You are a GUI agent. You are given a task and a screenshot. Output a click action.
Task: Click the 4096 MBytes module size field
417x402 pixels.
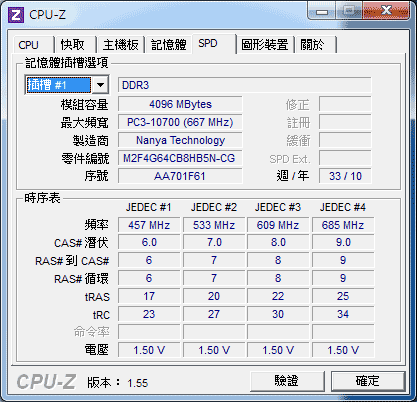[x=180, y=104]
